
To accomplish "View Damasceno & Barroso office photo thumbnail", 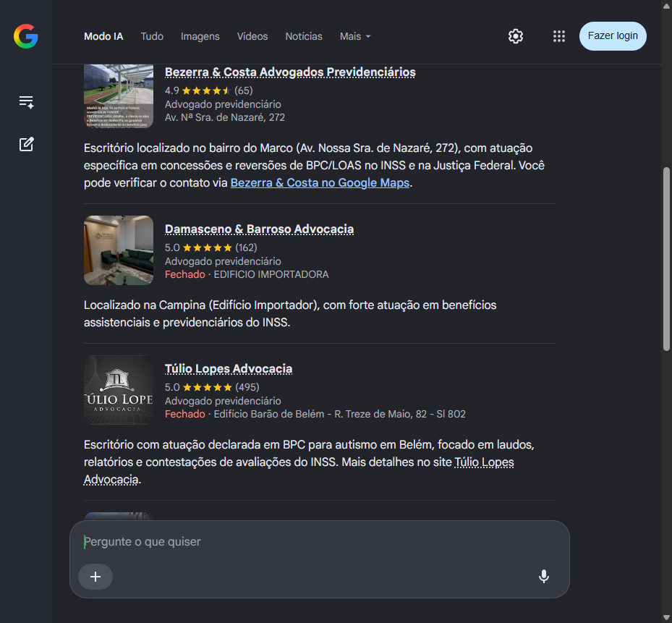I will [119, 250].
